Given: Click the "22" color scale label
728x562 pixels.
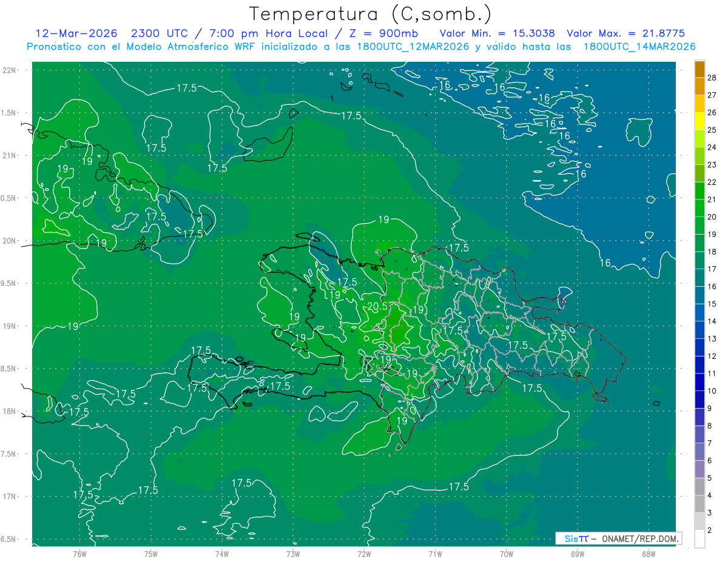Looking at the screenshot, I should point(712,182).
